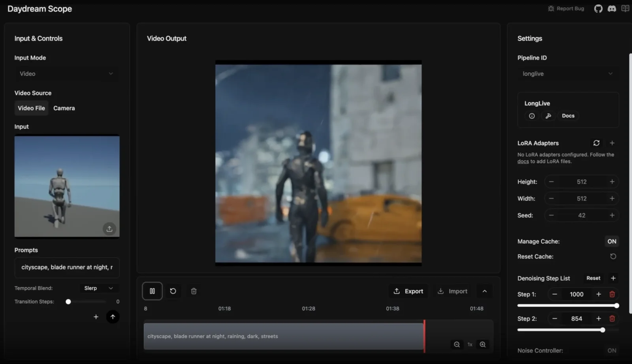Toggle the Noise Controller switch
Screen dimensions: 632x364
(612, 350)
